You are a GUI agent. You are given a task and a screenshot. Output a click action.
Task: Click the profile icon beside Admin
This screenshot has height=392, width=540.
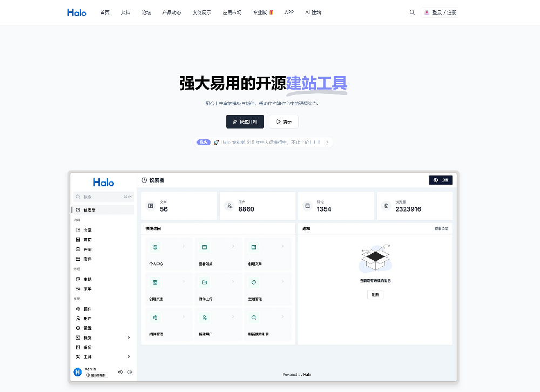pyautogui.click(x=120, y=372)
